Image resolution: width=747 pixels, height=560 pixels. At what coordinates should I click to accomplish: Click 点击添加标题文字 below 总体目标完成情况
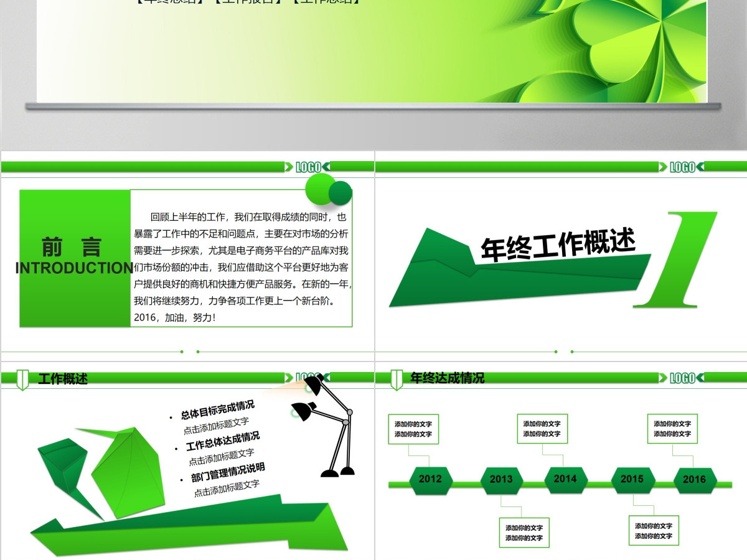(216, 426)
